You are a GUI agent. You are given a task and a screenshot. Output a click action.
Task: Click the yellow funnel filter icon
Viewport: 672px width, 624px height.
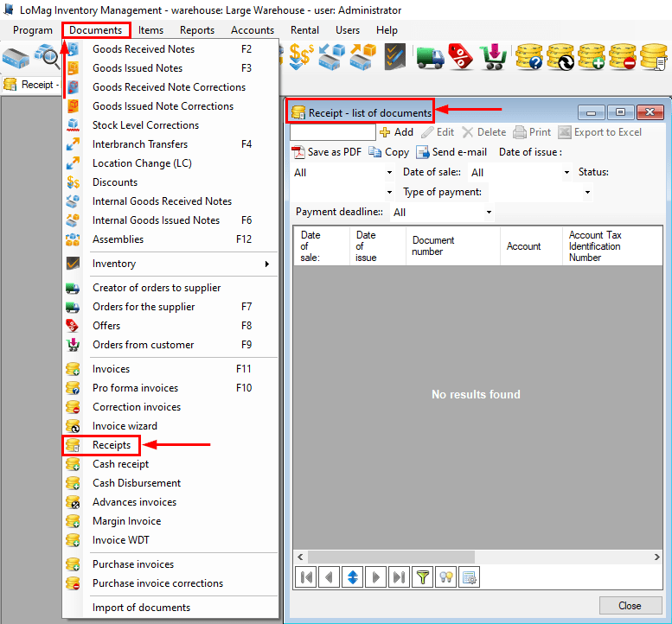point(423,577)
